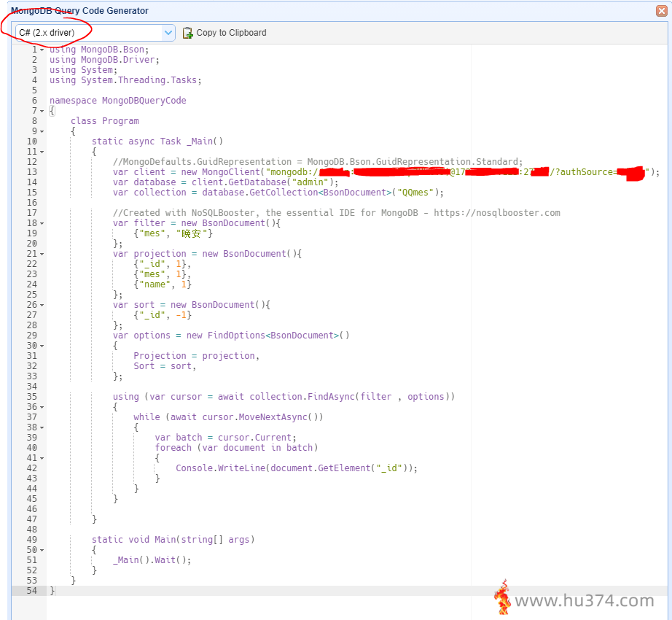672x620 pixels.
Task: Click 'static void Main(string[] args)' line
Action: 173,539
